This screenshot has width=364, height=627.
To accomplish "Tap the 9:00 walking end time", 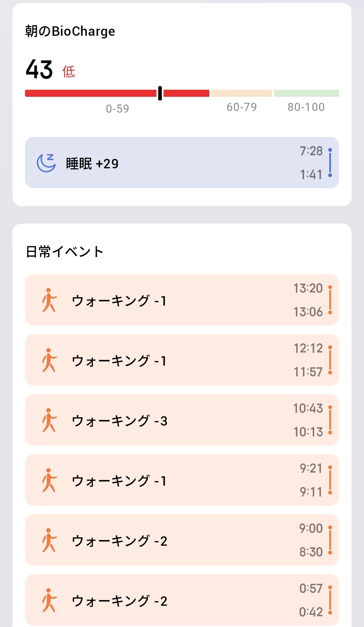I will (x=311, y=528).
